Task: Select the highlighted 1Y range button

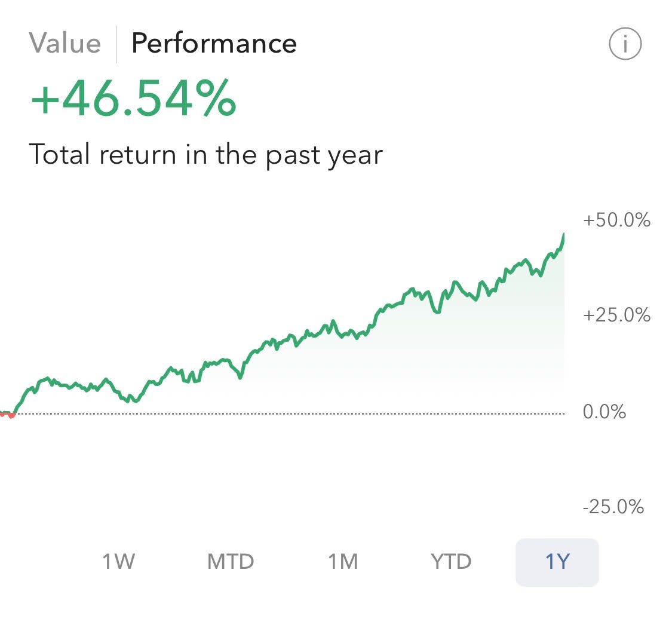Action: [557, 562]
